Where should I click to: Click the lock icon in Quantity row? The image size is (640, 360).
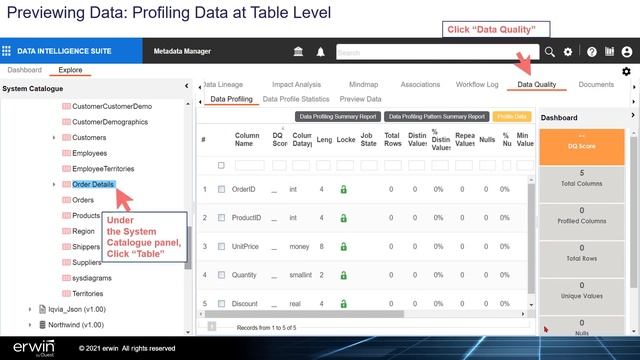[x=344, y=275]
